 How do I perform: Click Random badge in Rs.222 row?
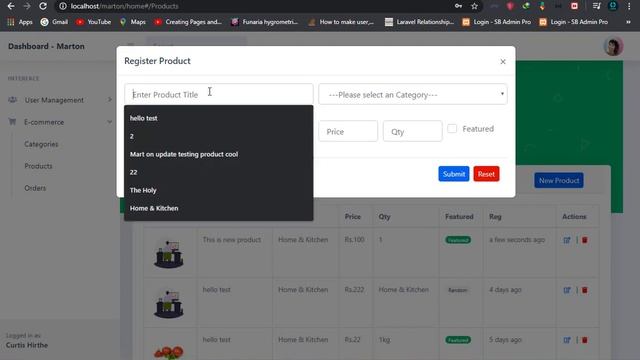458,290
